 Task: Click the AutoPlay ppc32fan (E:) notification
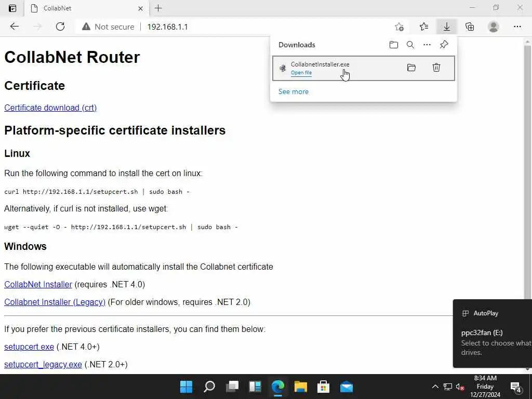493,334
